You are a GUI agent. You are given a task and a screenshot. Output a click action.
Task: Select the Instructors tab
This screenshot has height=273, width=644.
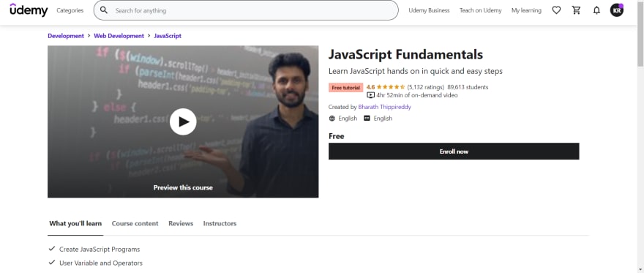click(x=220, y=223)
